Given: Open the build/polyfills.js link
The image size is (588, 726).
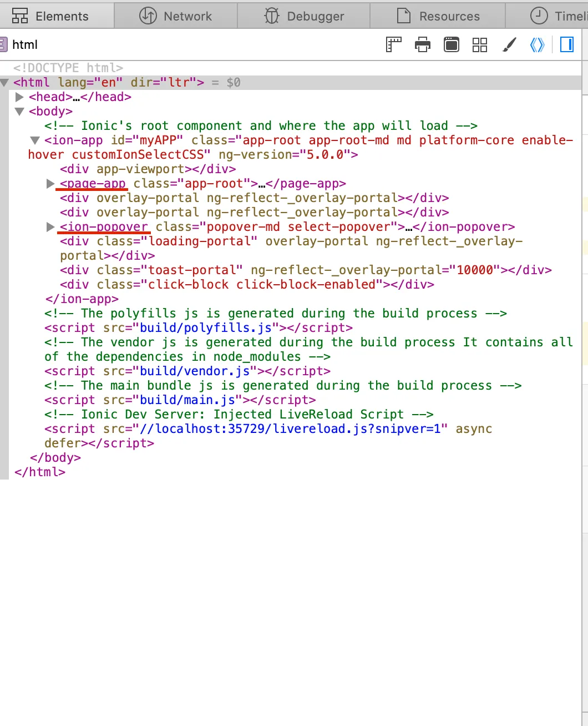Looking at the screenshot, I should [x=206, y=327].
